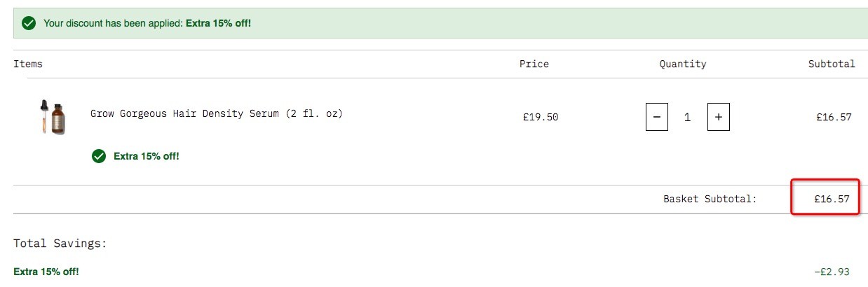Decrease quantity with the minus button

[x=656, y=117]
